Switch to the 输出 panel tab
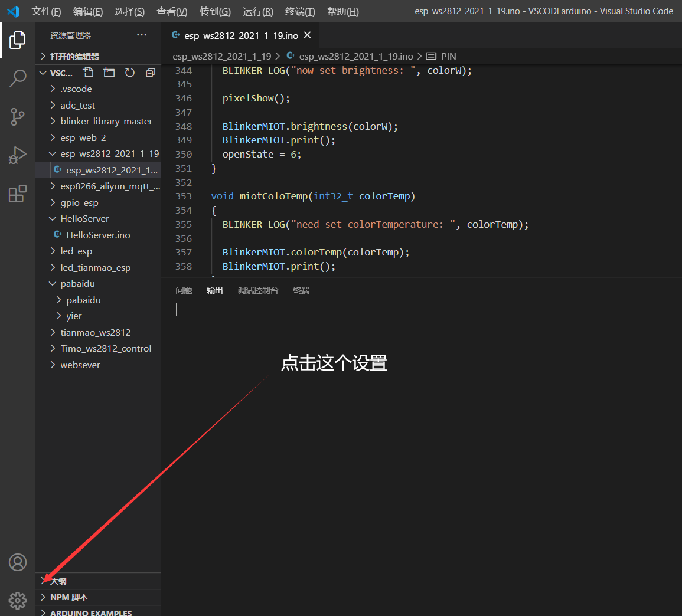 215,290
